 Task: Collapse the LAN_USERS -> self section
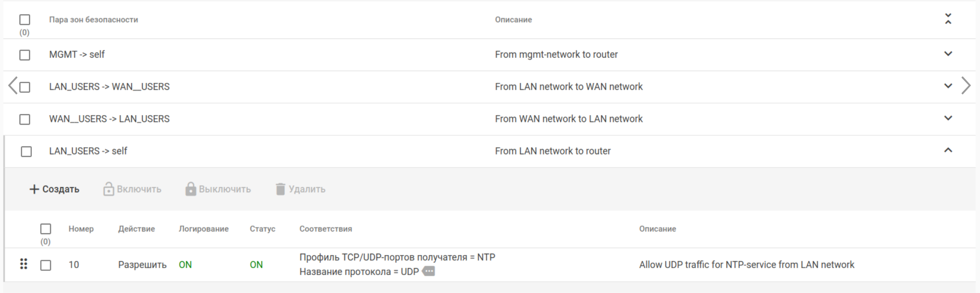pos(948,150)
